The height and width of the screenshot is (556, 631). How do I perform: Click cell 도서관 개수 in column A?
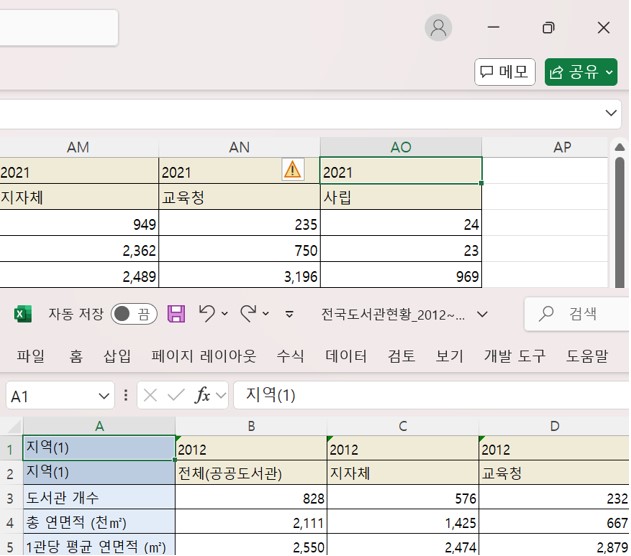tap(99, 498)
